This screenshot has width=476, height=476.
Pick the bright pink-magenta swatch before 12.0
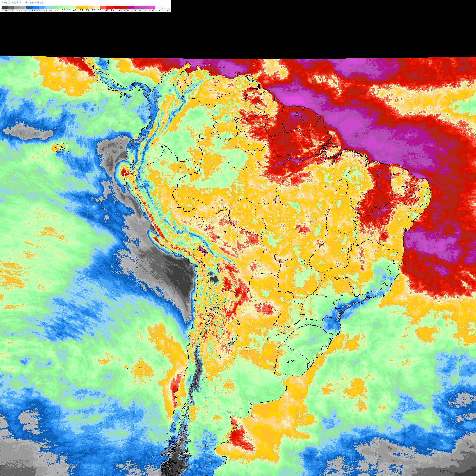[152, 7]
